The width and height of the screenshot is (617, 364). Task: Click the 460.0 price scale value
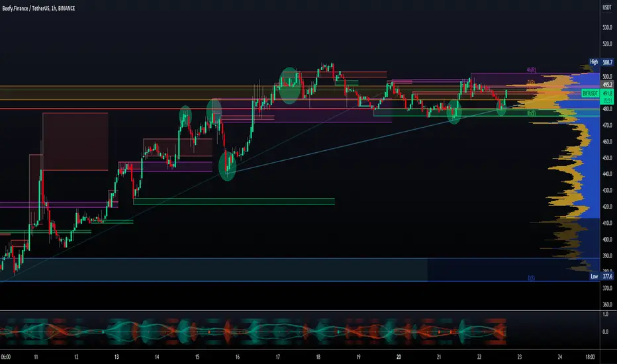(x=607, y=142)
